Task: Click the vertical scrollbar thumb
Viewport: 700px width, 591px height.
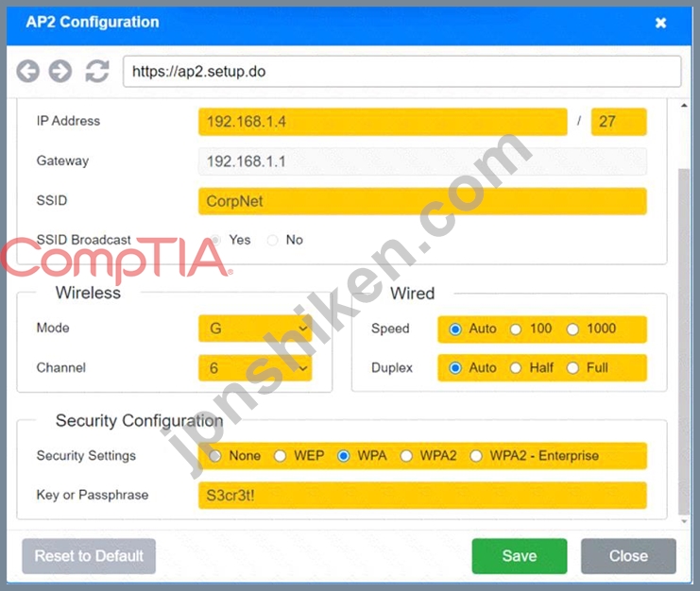Action: pyautogui.click(x=684, y=341)
